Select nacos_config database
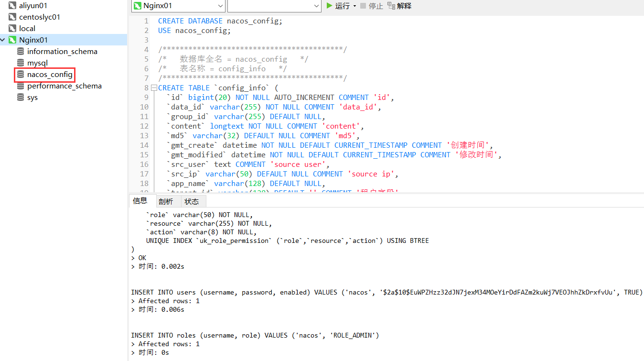The width and height of the screenshot is (644, 361). coord(50,75)
